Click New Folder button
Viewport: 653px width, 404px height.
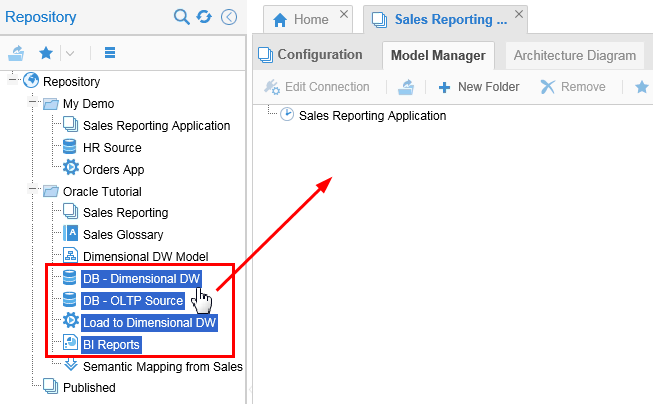[x=479, y=87]
